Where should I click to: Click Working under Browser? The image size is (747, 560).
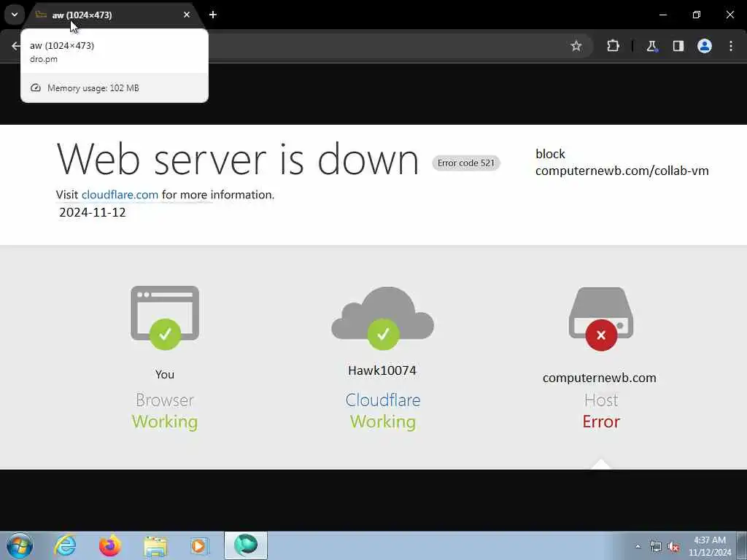coord(165,422)
